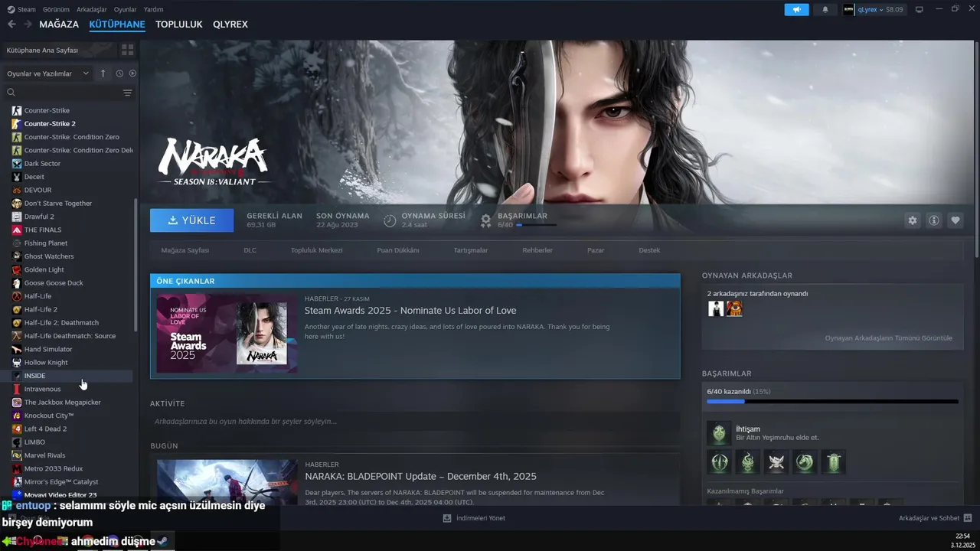Go to the KÜTÜPHANE tab
The width and height of the screenshot is (980, 551).
point(117,24)
